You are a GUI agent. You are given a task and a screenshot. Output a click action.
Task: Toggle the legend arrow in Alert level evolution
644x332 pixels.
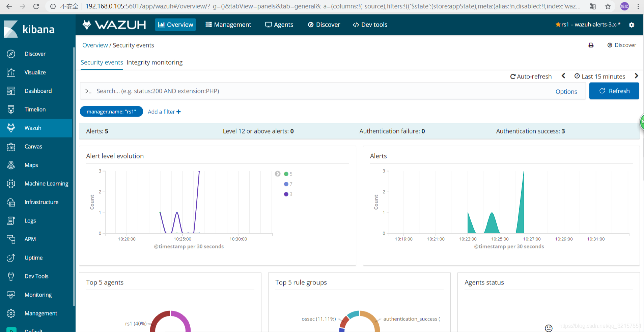click(x=278, y=174)
